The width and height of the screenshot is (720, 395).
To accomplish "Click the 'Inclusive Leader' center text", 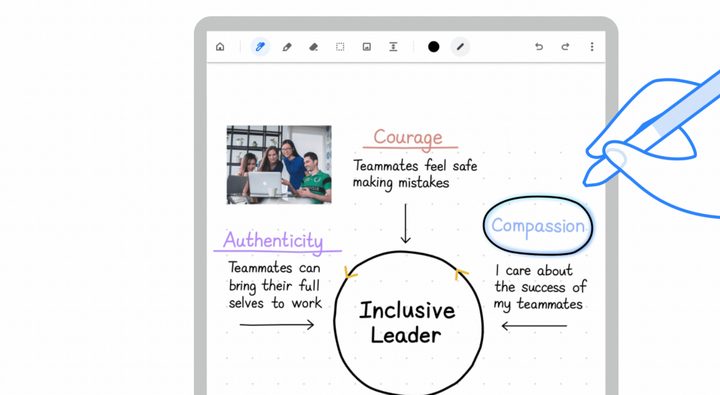I will tap(407, 322).
